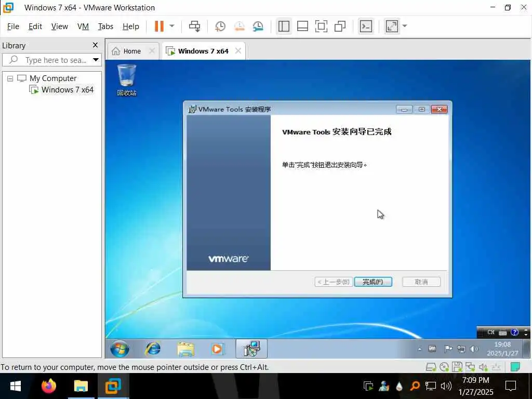The width and height of the screenshot is (532, 399).
Task: Enter full screen mode
Action: [321, 26]
